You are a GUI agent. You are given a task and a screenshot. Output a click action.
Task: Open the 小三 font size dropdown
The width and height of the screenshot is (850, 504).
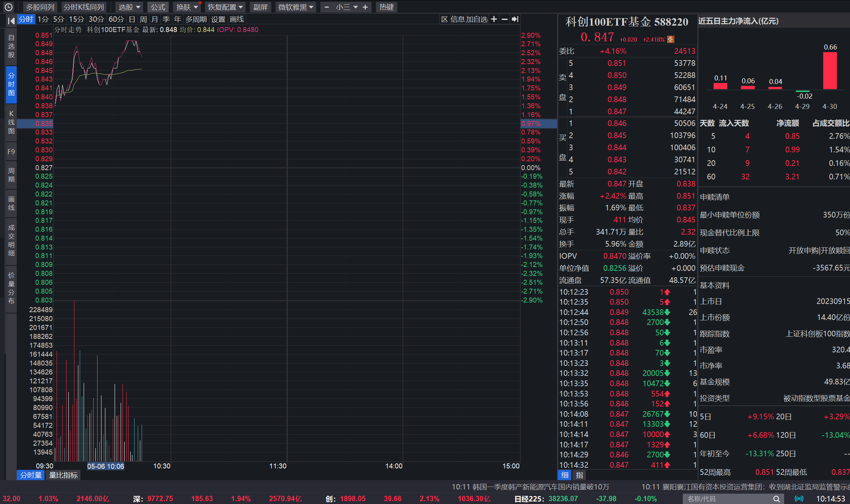click(x=346, y=7)
